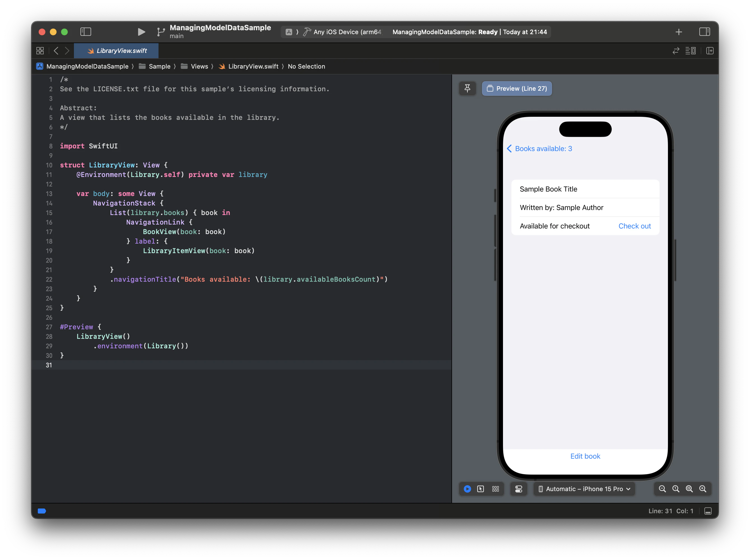Image resolution: width=750 pixels, height=560 pixels.
Task: Zoom the preview canvas to 100%
Action: tap(676, 489)
